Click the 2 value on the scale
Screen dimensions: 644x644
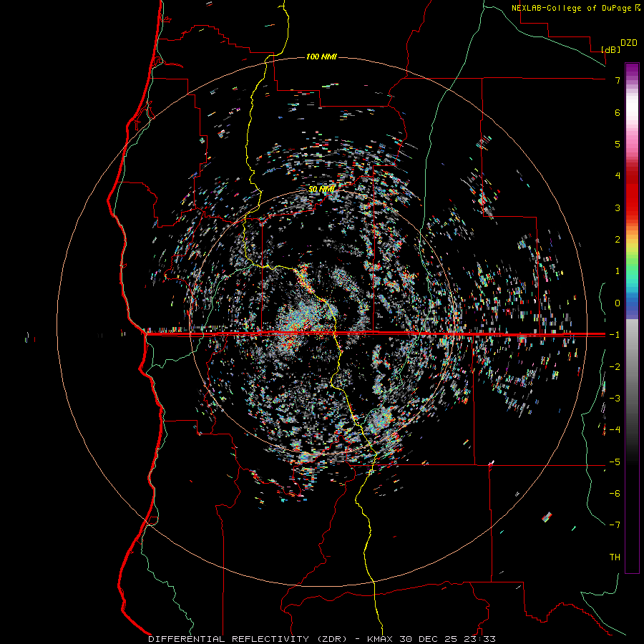618,240
